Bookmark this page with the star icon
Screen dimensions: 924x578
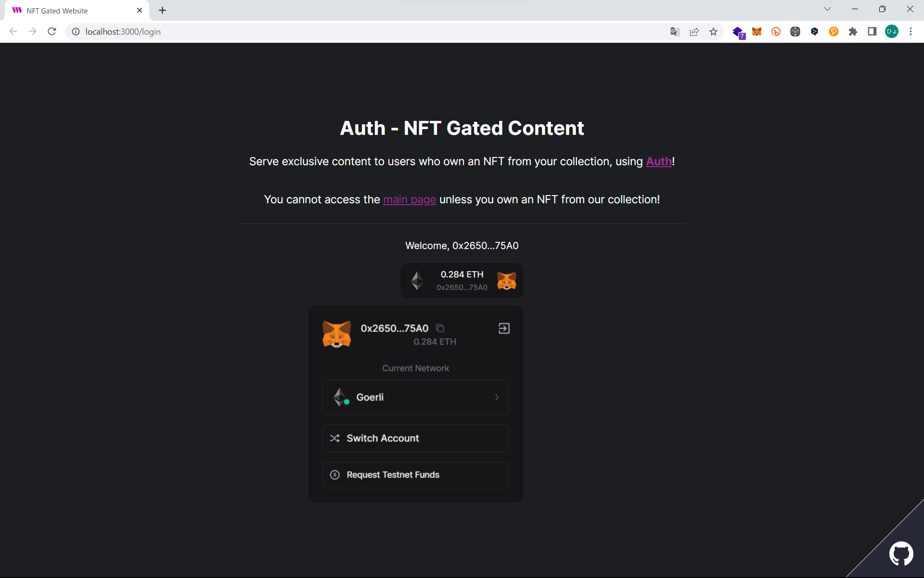[x=713, y=32]
